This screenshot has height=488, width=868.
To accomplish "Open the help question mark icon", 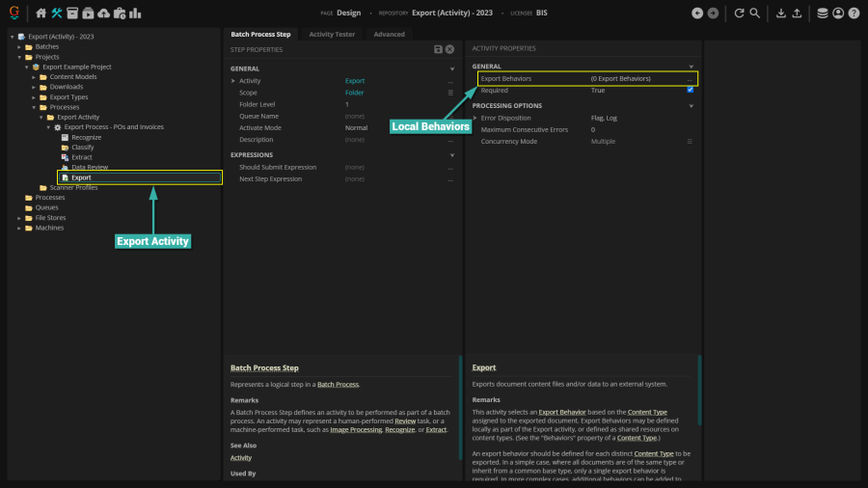I will click(x=854, y=14).
